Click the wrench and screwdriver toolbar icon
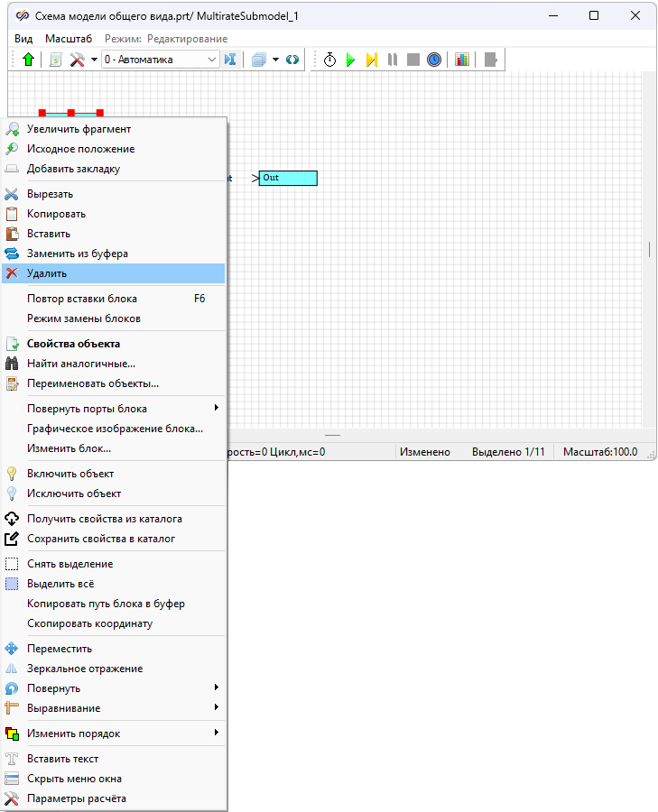The height and width of the screenshot is (812, 658). (77, 60)
